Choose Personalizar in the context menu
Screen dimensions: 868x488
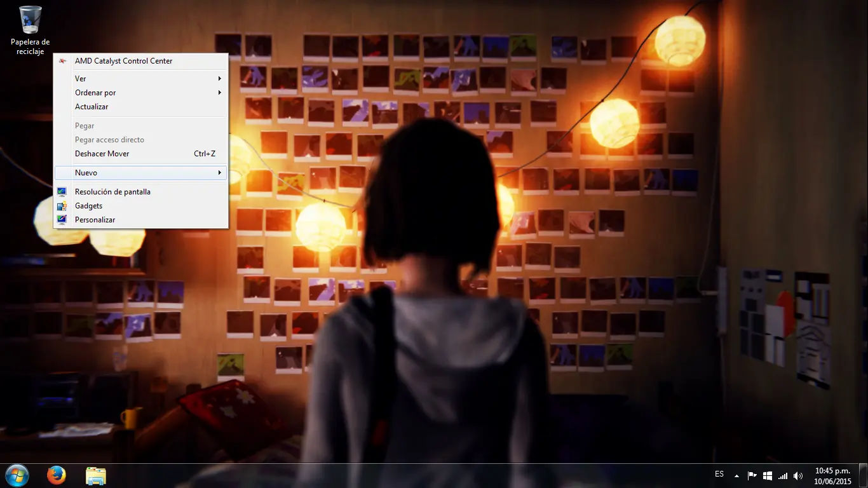pyautogui.click(x=141, y=220)
